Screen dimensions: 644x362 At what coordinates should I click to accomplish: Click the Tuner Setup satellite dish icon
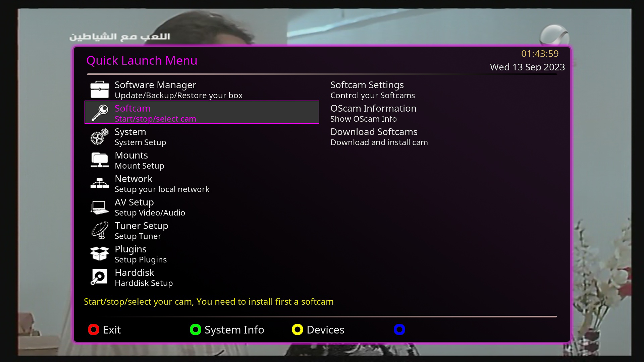tap(99, 230)
